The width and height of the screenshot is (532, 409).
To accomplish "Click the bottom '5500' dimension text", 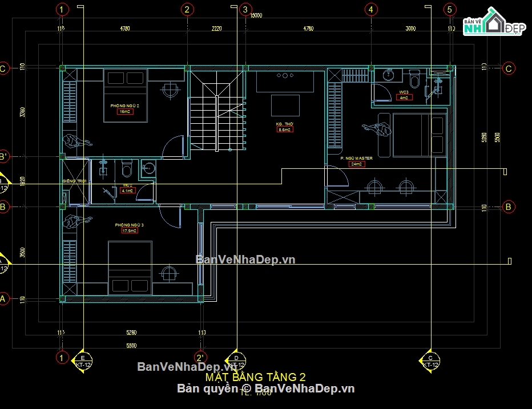I will coord(131,346).
